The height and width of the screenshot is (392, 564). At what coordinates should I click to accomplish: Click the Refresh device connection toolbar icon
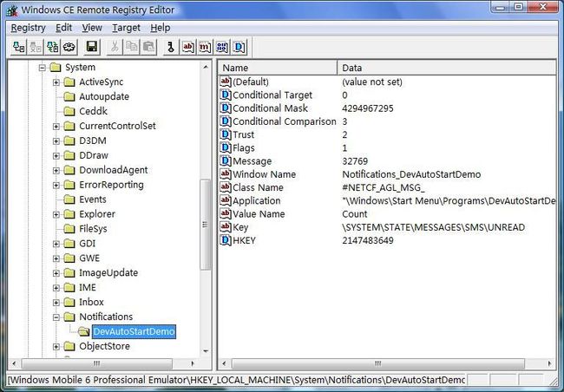(x=53, y=47)
